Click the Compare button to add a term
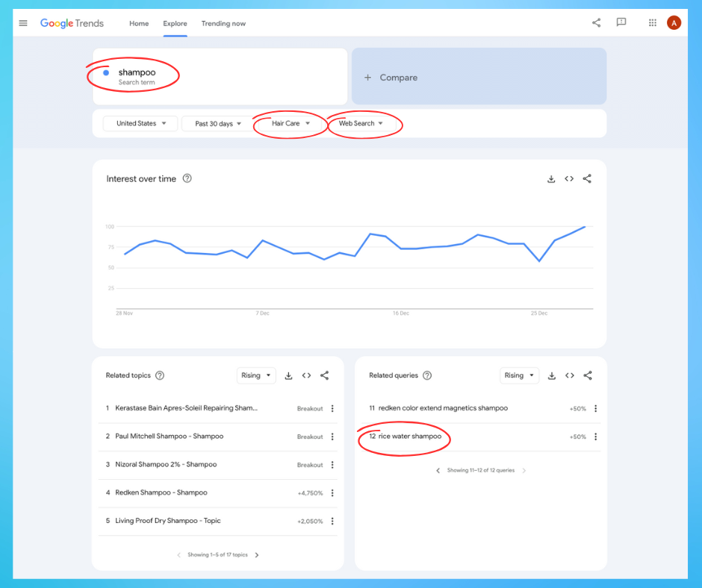The image size is (702, 588). [x=392, y=77]
